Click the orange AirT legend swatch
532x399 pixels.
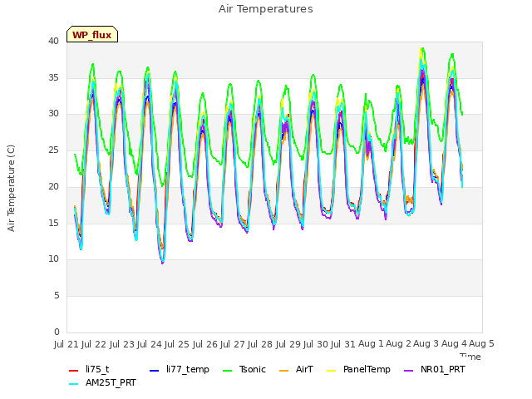283,371
